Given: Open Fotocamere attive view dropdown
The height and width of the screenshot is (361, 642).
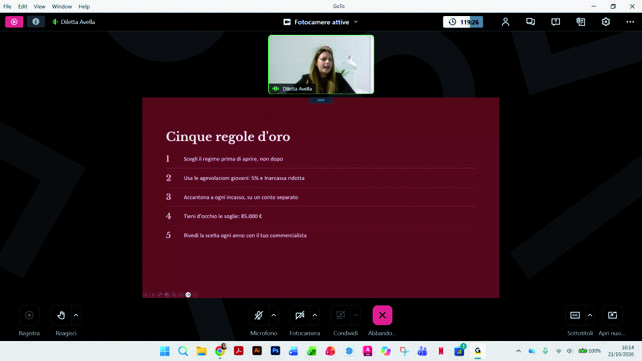Looking at the screenshot, I should [321, 22].
